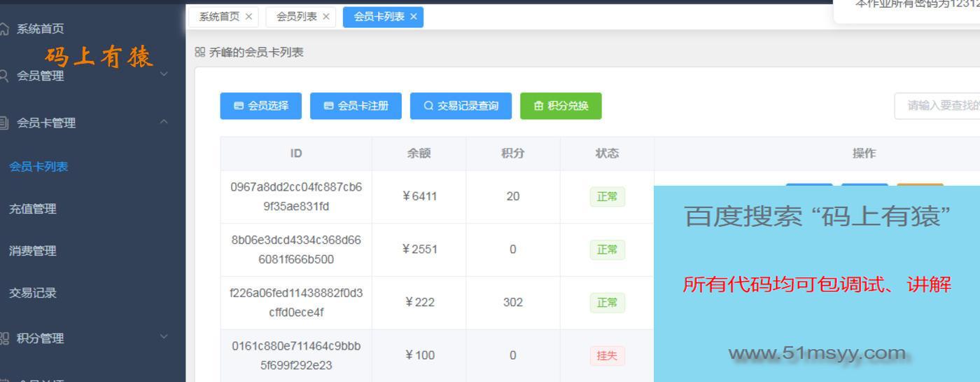Image resolution: width=980 pixels, height=382 pixels.
Task: Click the ID column header
Action: click(x=296, y=154)
